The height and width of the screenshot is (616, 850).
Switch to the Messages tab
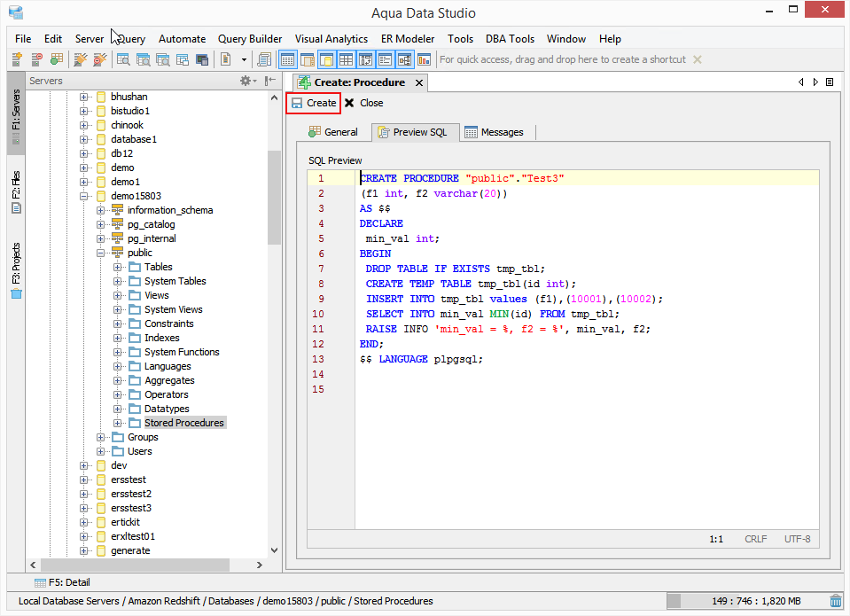pyautogui.click(x=494, y=132)
